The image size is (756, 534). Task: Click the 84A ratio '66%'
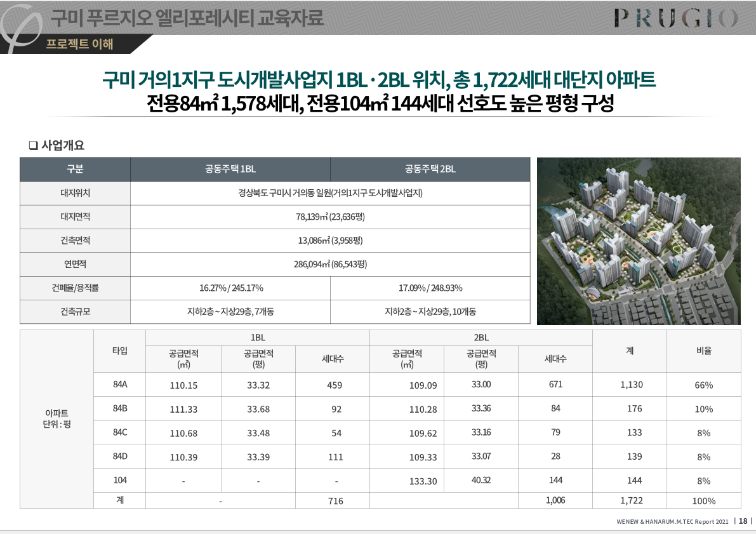703,385
